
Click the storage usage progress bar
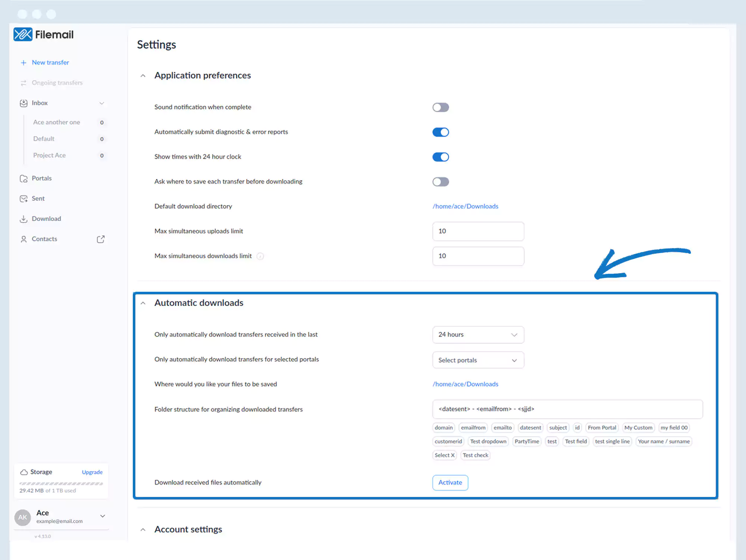[61, 484]
